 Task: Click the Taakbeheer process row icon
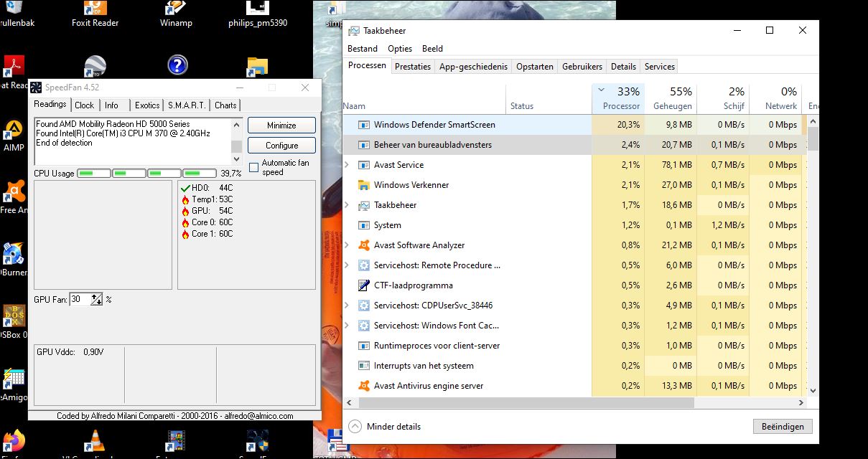[x=363, y=205]
